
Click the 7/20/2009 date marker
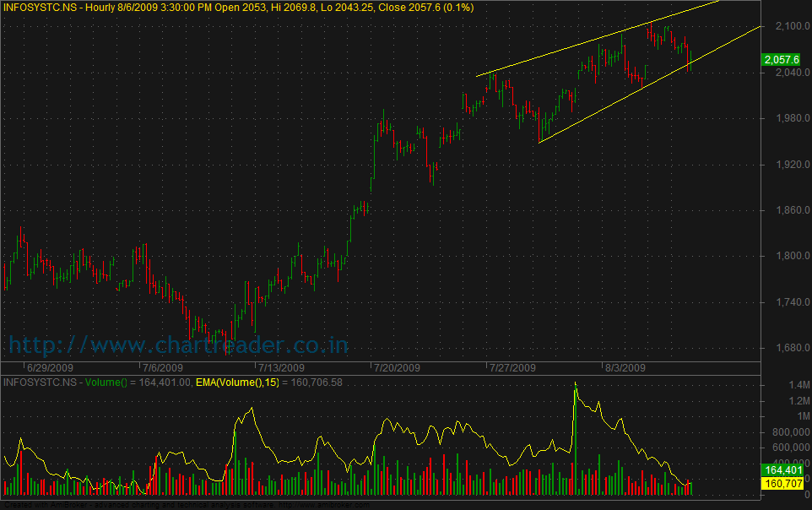(x=396, y=368)
